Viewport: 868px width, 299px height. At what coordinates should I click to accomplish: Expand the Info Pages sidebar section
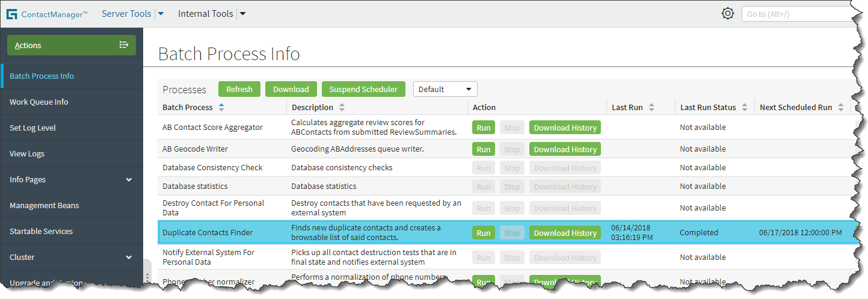129,180
